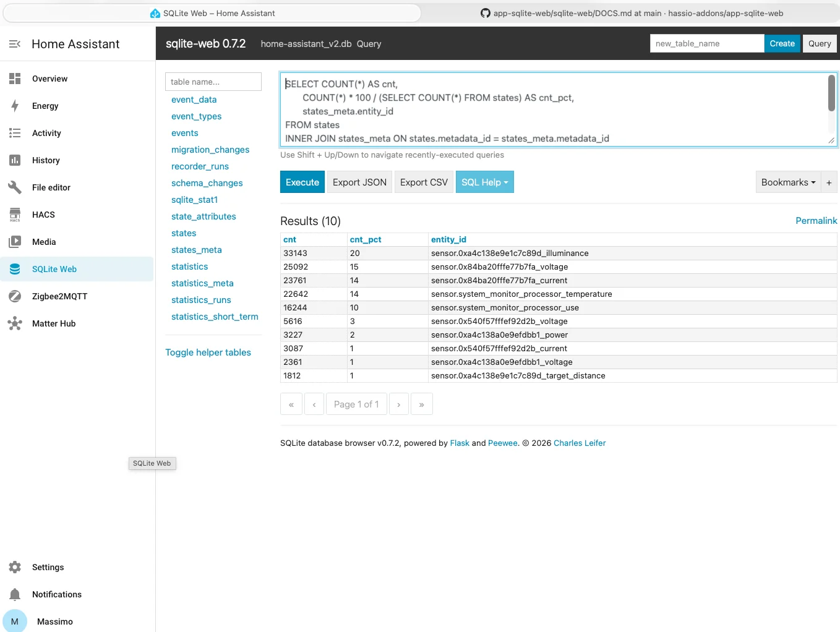This screenshot has width=840, height=632.
Task: Export results as JSON
Action: coord(359,182)
